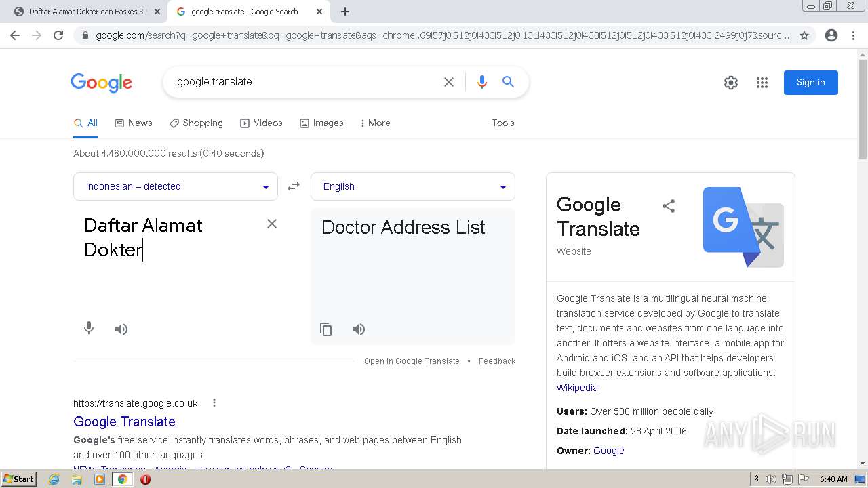Switch to the News tab

(x=134, y=123)
